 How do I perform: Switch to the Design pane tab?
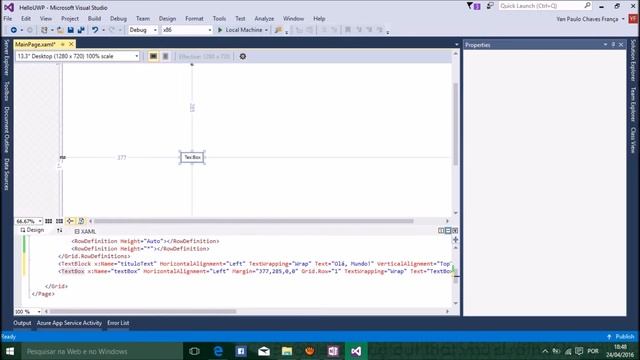tap(32, 230)
